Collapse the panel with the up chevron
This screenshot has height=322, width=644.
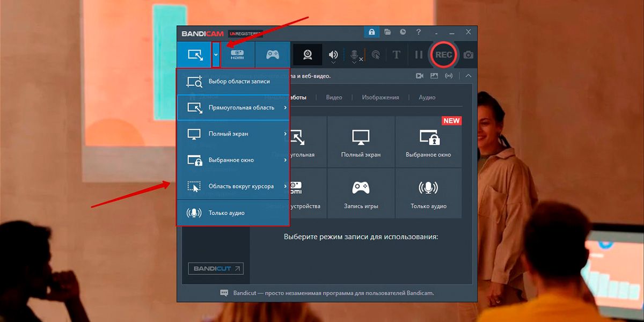tap(469, 76)
